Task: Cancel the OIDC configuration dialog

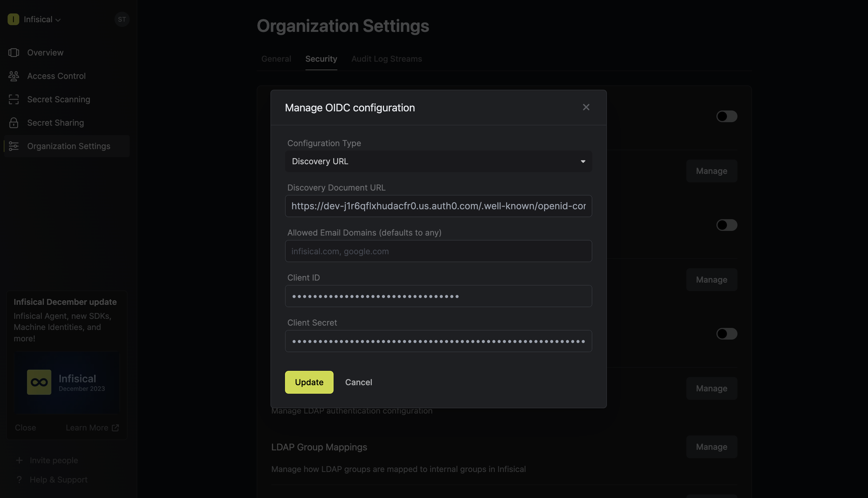Action: click(358, 382)
